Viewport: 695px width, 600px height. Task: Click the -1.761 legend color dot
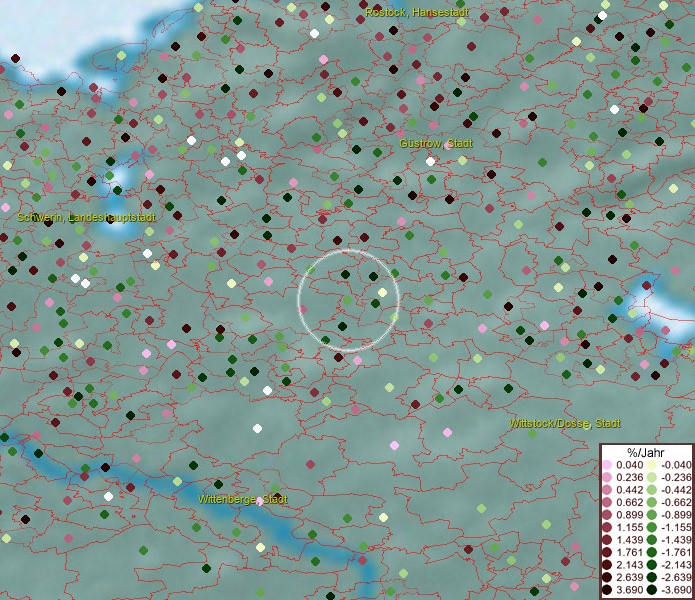point(652,553)
